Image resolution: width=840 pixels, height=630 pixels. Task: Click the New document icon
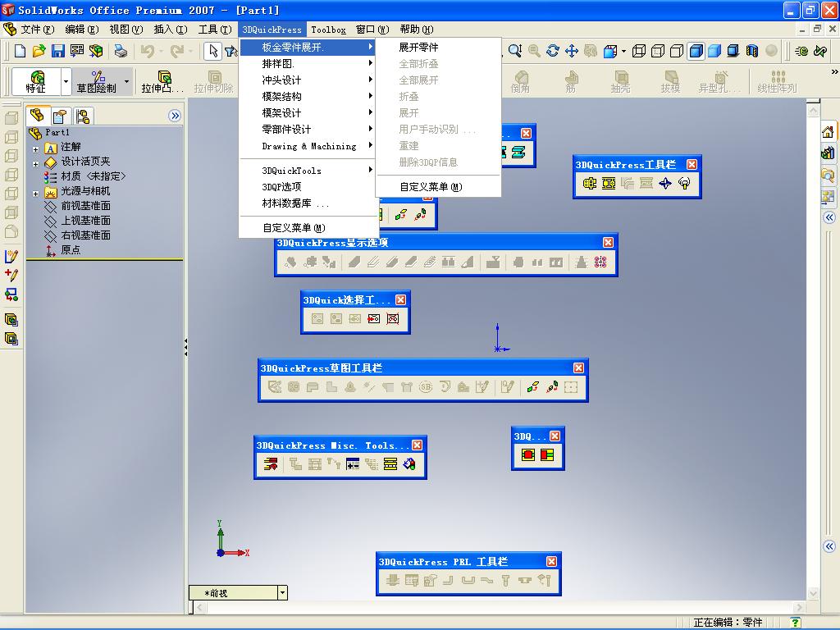point(20,51)
